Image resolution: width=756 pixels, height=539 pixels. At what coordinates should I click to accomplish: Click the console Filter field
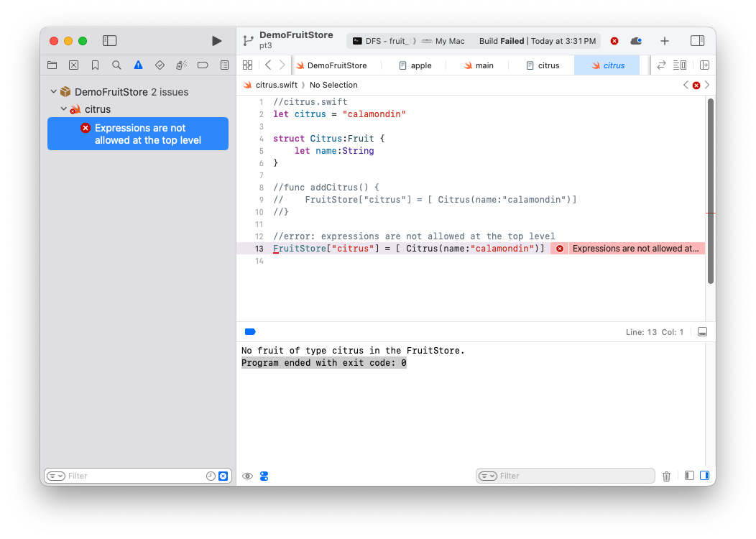pyautogui.click(x=565, y=476)
